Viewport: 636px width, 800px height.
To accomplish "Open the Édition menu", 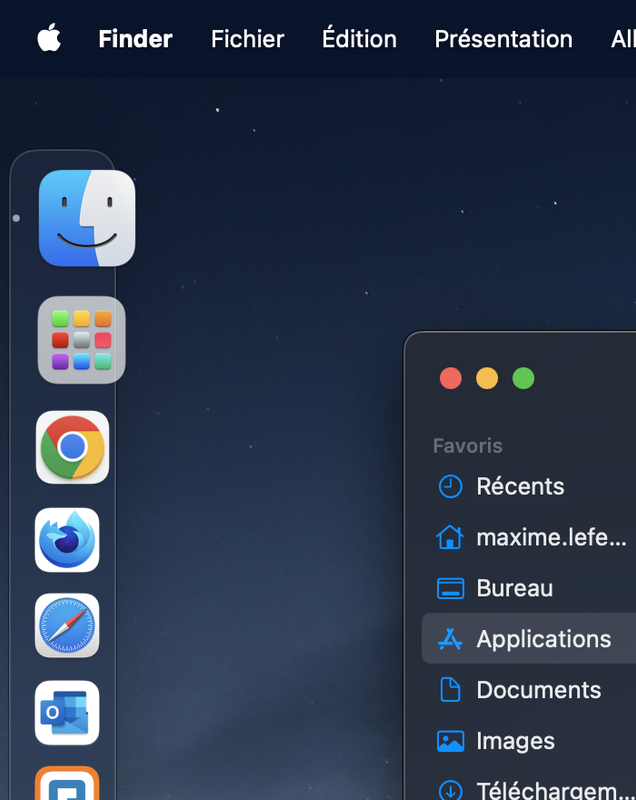I will click(359, 38).
